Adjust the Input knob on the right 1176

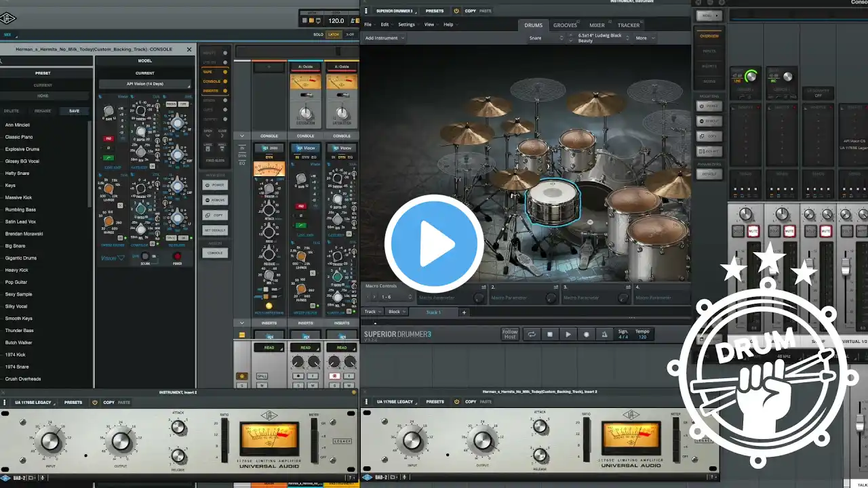click(x=412, y=441)
